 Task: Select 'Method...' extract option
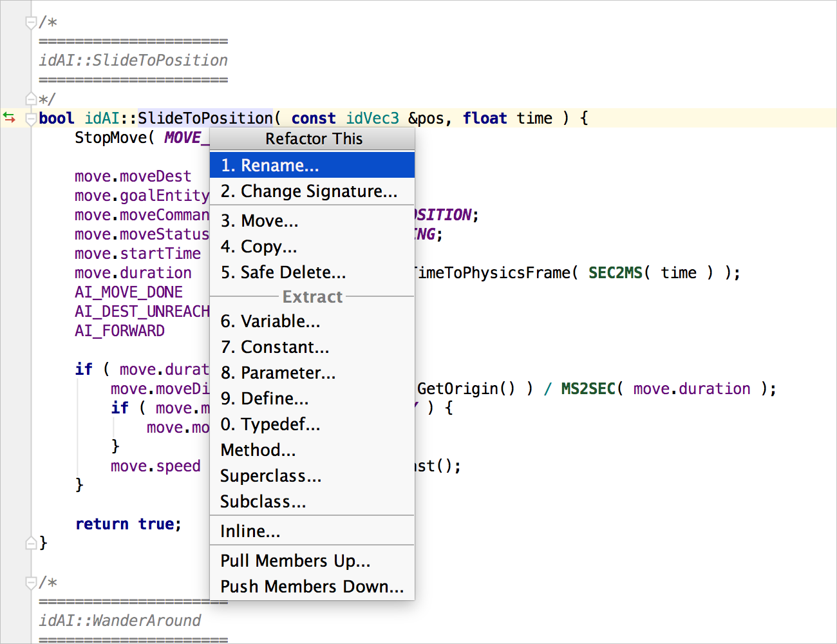pos(312,450)
